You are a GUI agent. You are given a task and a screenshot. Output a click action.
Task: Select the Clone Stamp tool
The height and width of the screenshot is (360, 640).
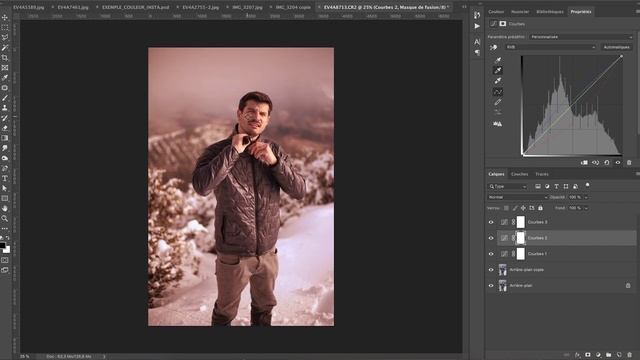point(5,108)
